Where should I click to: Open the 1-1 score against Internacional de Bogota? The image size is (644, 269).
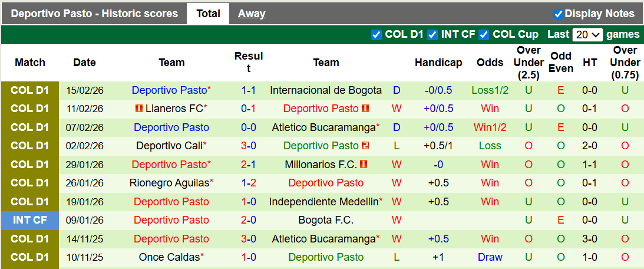click(248, 90)
